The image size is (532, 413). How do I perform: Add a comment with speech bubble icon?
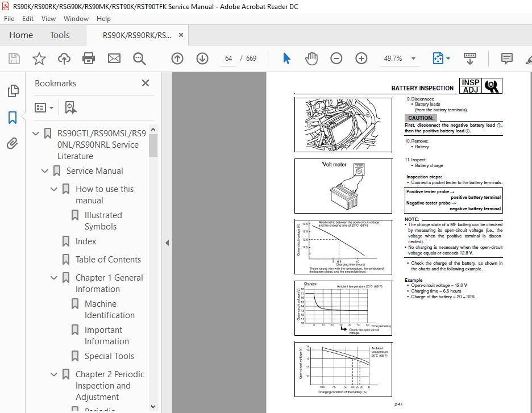(507, 59)
